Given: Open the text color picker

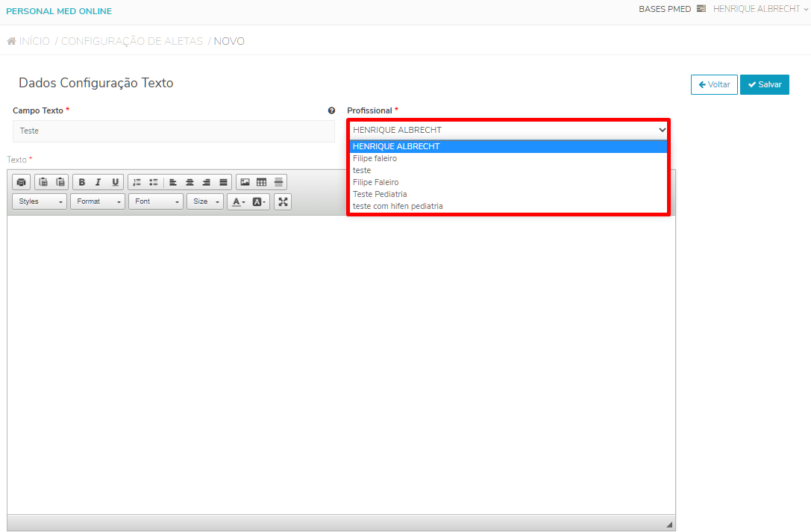Looking at the screenshot, I should pos(239,201).
